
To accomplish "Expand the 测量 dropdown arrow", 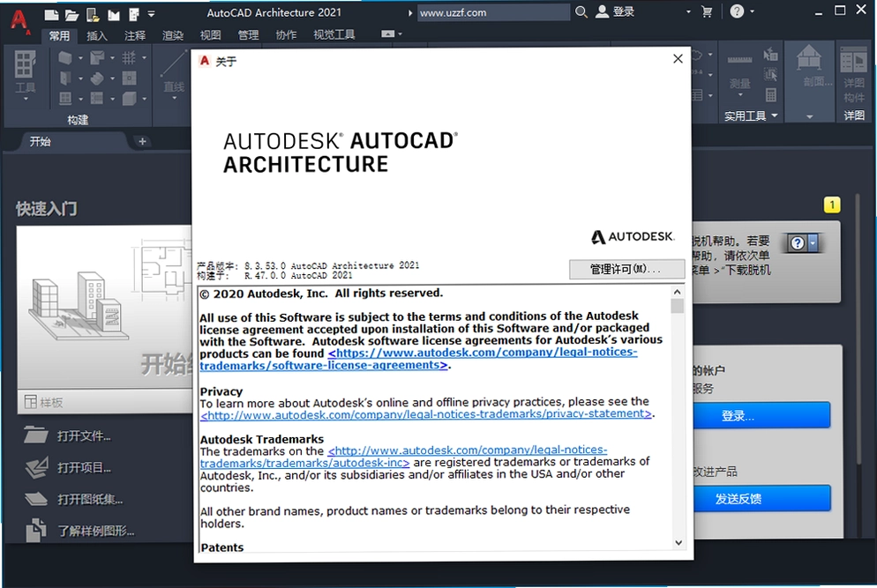I will [740, 94].
